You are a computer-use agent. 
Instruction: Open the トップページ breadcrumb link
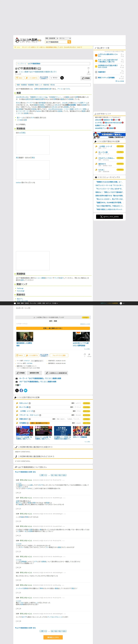click(22, 64)
